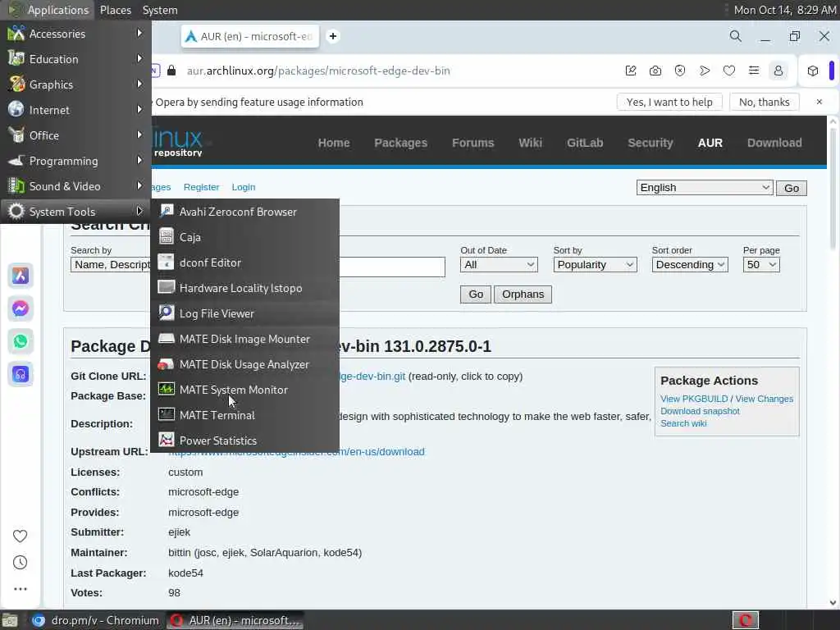The image size is (840, 630).
Task: Open history clock icon in sidebar
Action: [x=20, y=562]
